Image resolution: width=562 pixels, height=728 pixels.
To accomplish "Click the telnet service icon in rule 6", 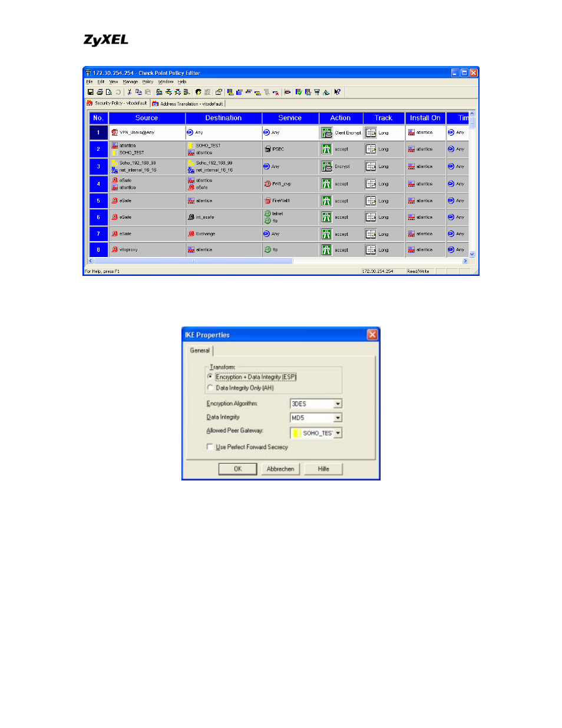I will click(x=267, y=213).
